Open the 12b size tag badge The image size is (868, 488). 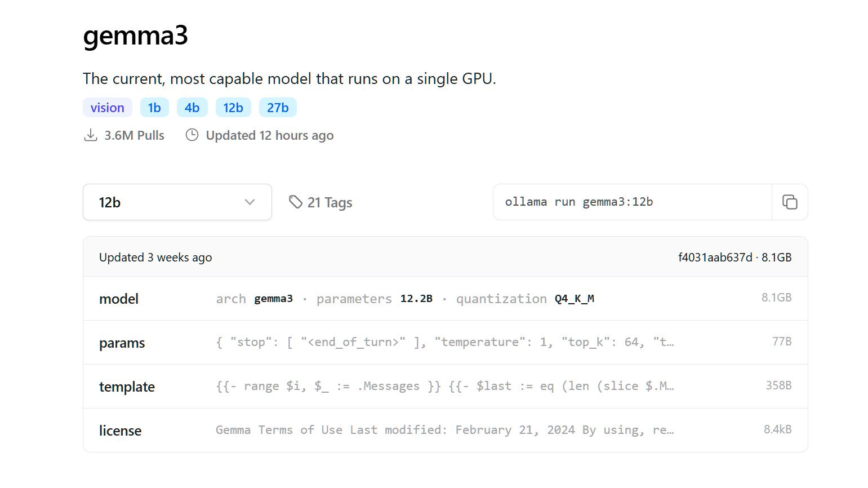[233, 108]
